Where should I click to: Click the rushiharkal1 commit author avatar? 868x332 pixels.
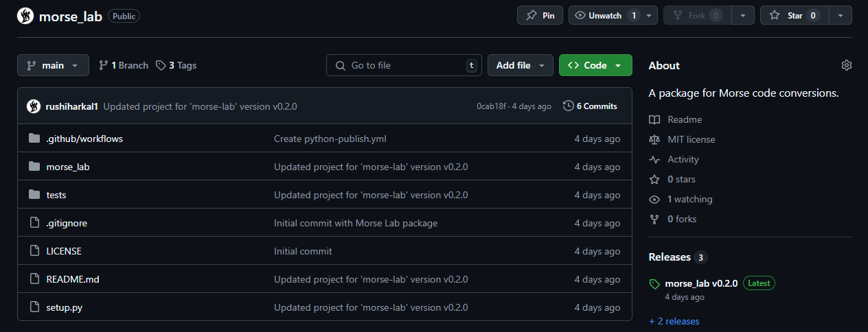pyautogui.click(x=34, y=106)
